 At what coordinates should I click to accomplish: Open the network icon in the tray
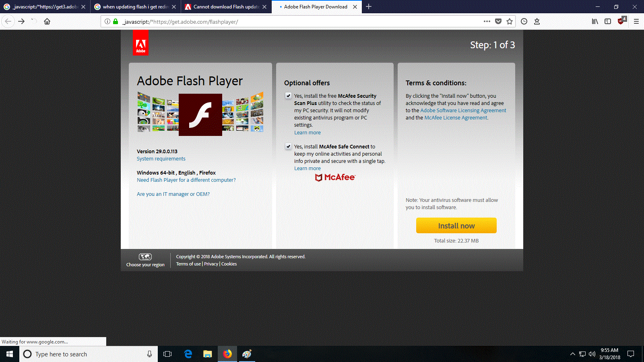pyautogui.click(x=582, y=354)
